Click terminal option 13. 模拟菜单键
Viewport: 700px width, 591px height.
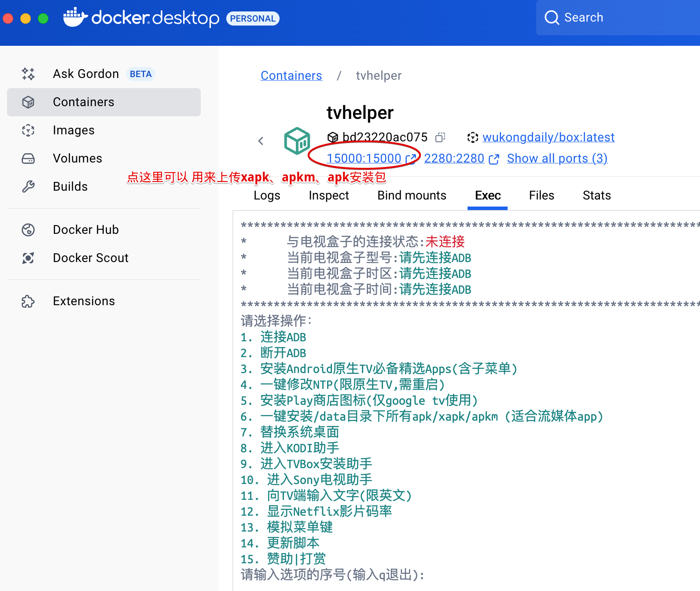tap(286, 528)
